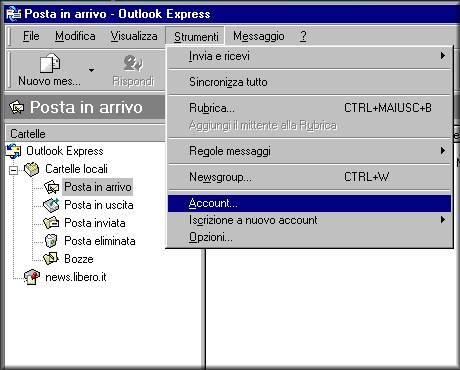Image resolution: width=460 pixels, height=370 pixels.
Task: Click the Nuovo messaggio toolbar icon
Action: click(50, 63)
